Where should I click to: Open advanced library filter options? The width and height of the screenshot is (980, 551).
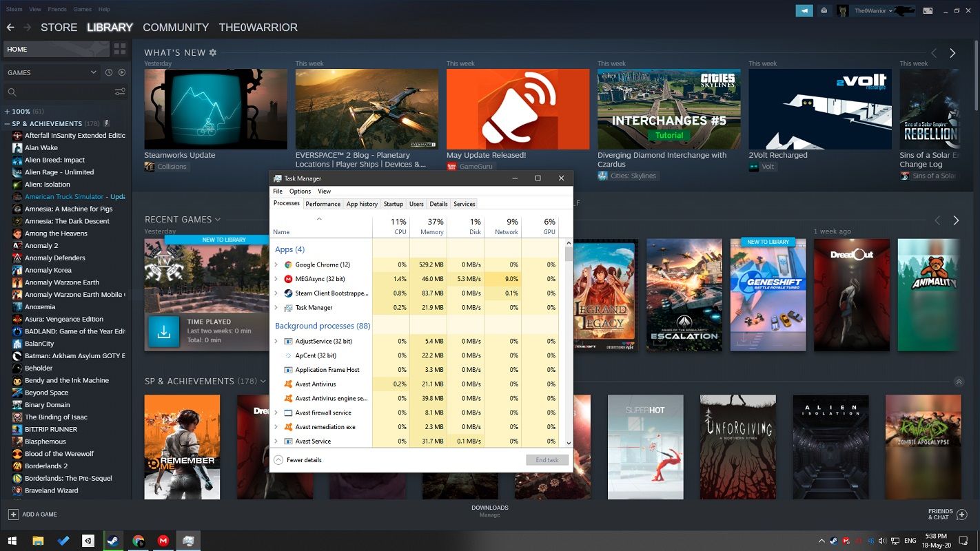pos(120,92)
